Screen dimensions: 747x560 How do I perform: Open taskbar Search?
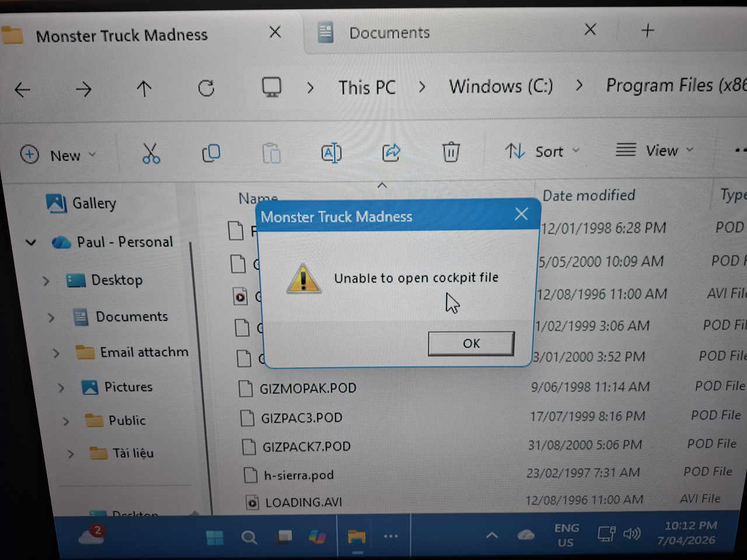(249, 537)
